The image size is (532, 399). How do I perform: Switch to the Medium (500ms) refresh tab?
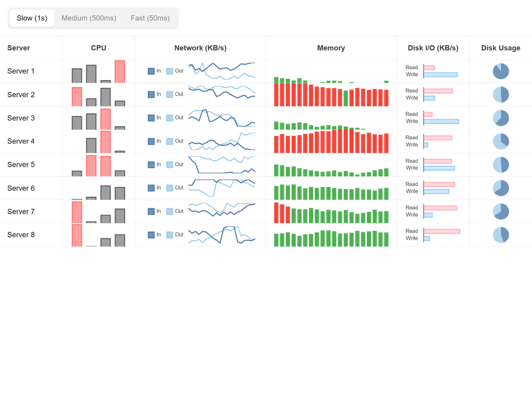tap(88, 18)
